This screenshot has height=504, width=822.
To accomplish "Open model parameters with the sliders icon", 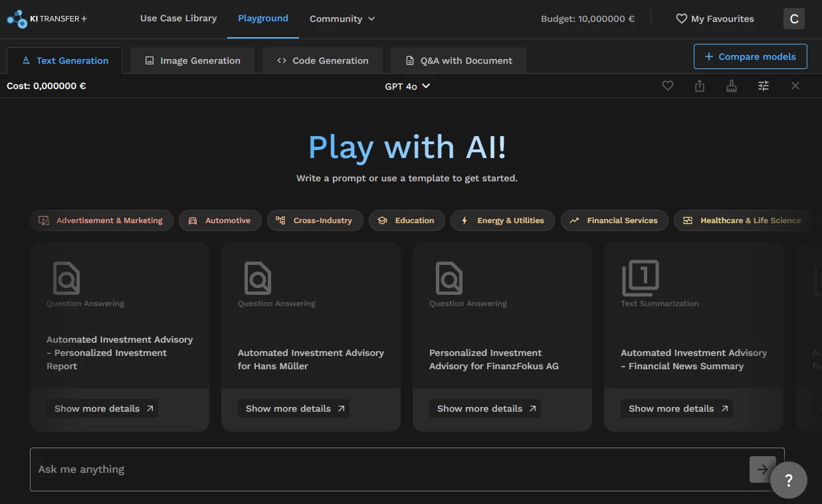I will 763,86.
